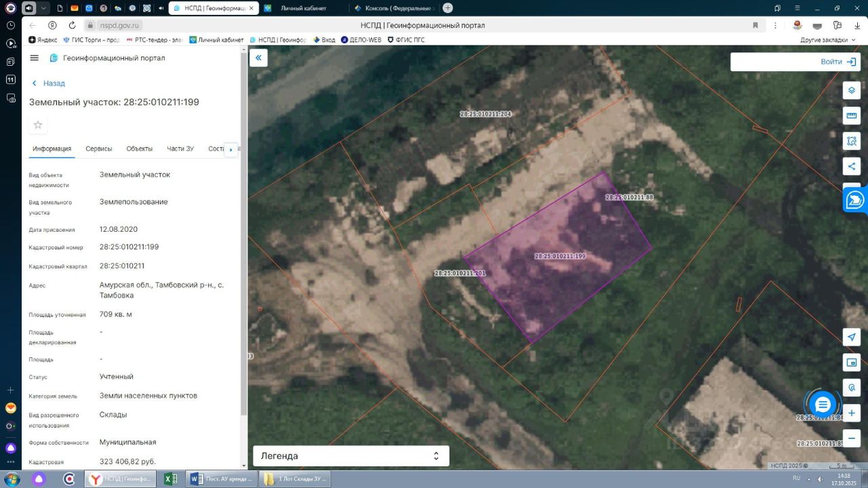Open the ДЕЛО-WEB bookmark
Screen dimensions: 868x488
click(x=361, y=40)
